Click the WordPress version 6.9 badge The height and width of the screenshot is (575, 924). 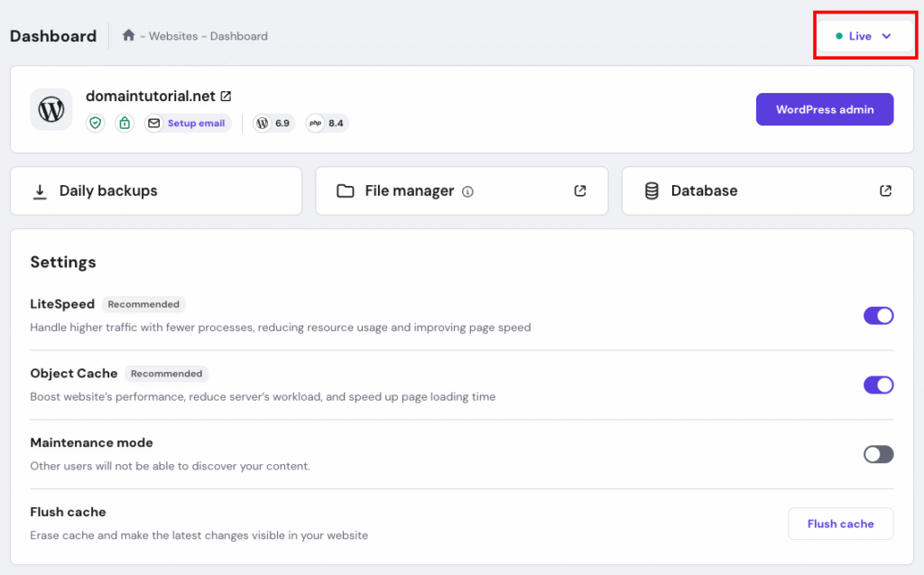273,123
